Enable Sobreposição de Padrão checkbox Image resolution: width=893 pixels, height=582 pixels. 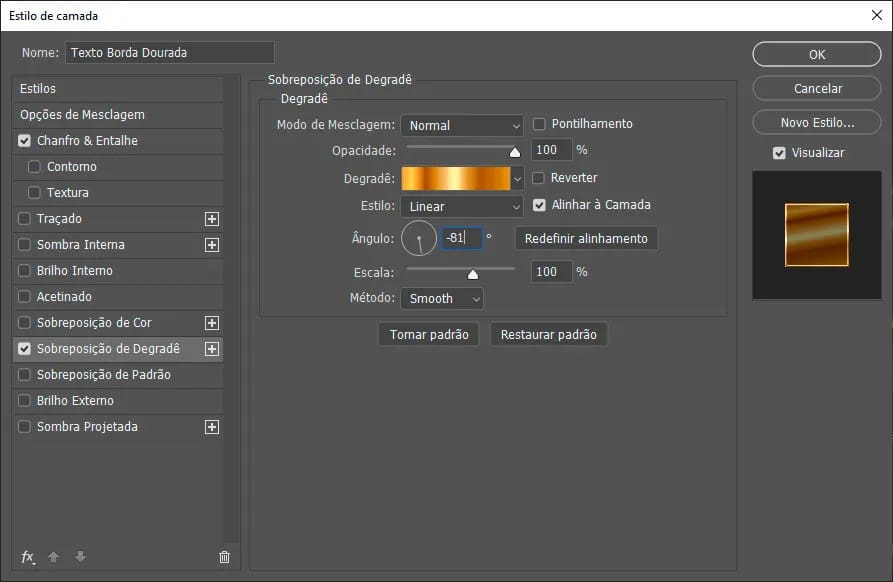tap(24, 375)
